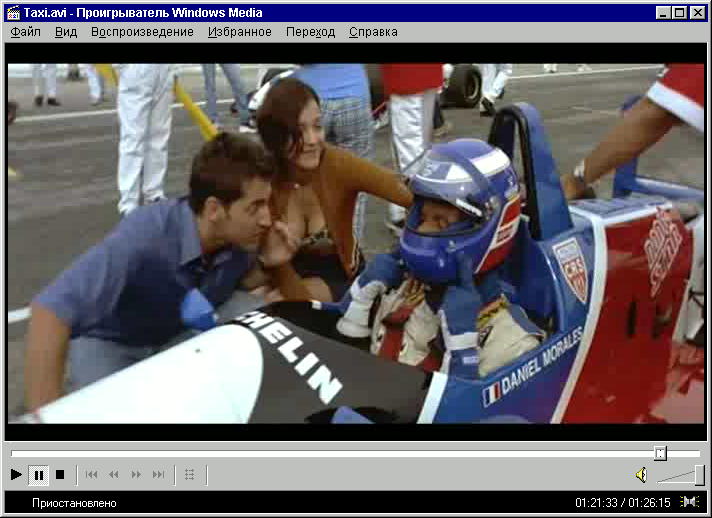Click the Pause button
712x518 pixels.
point(39,475)
